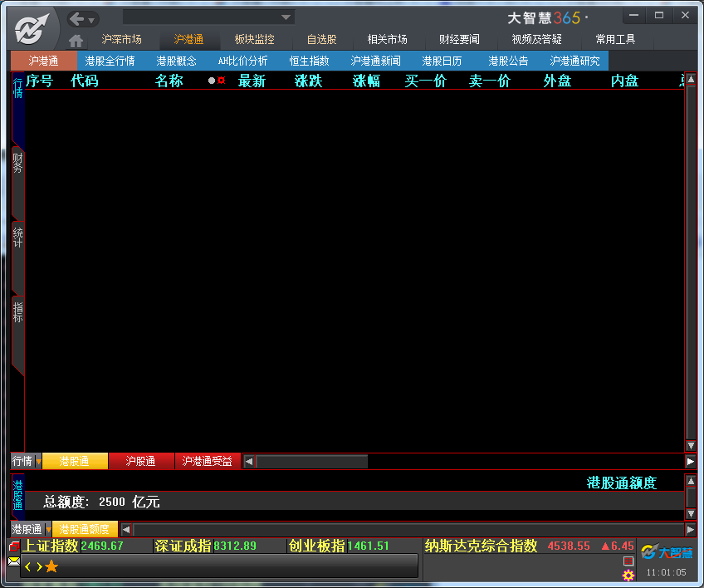704x588 pixels.
Task: Click the down arrow of the main vertical scrollbar
Action: coord(690,446)
